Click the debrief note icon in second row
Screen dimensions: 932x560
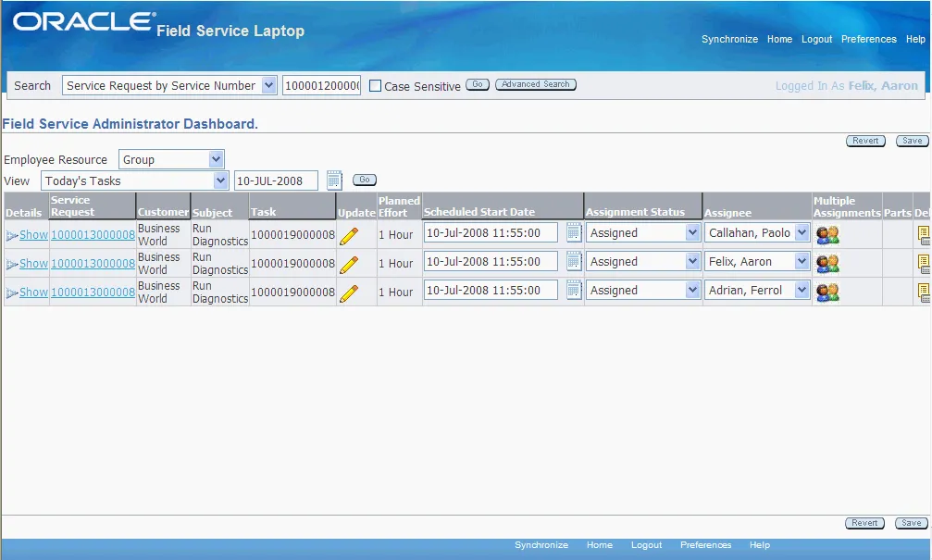pos(924,264)
